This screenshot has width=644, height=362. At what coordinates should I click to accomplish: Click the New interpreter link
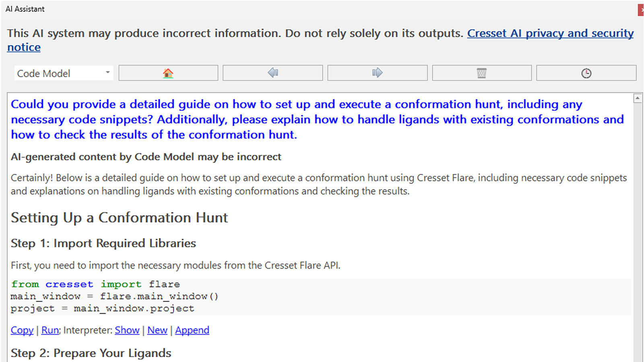pyautogui.click(x=157, y=330)
